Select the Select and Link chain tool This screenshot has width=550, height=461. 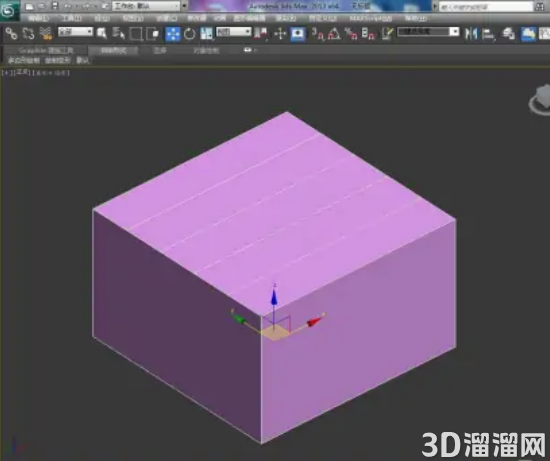click(11, 34)
